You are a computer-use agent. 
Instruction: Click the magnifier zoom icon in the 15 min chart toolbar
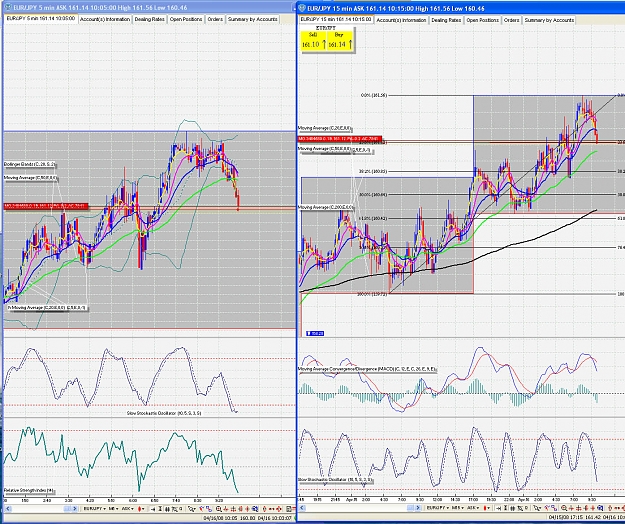point(564,508)
